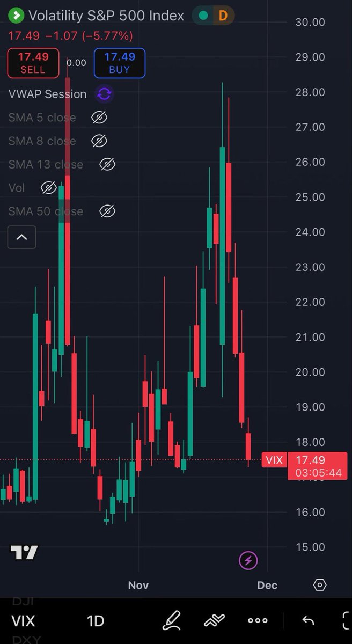Tap the 0.00 spread value between buttons
This screenshot has width=352, height=644.
coord(77,63)
